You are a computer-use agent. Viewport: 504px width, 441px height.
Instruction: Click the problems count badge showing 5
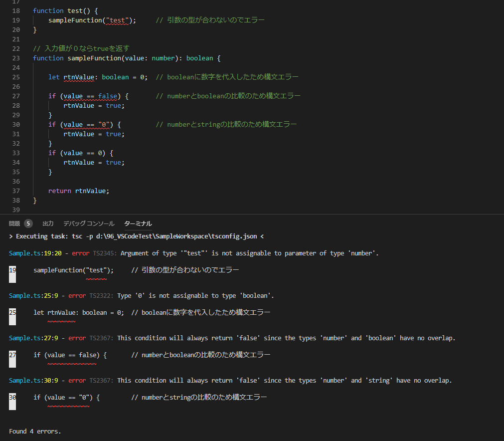(28, 223)
